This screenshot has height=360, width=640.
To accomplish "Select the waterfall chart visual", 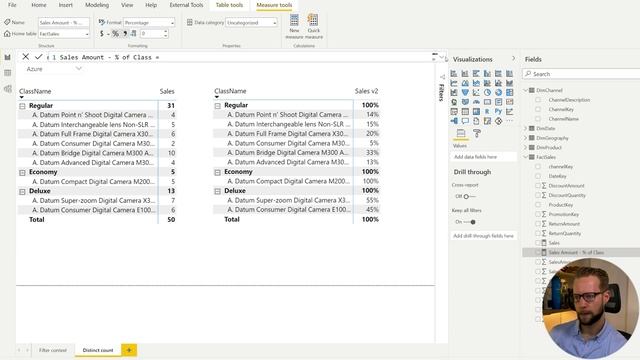I will tap(454, 92).
